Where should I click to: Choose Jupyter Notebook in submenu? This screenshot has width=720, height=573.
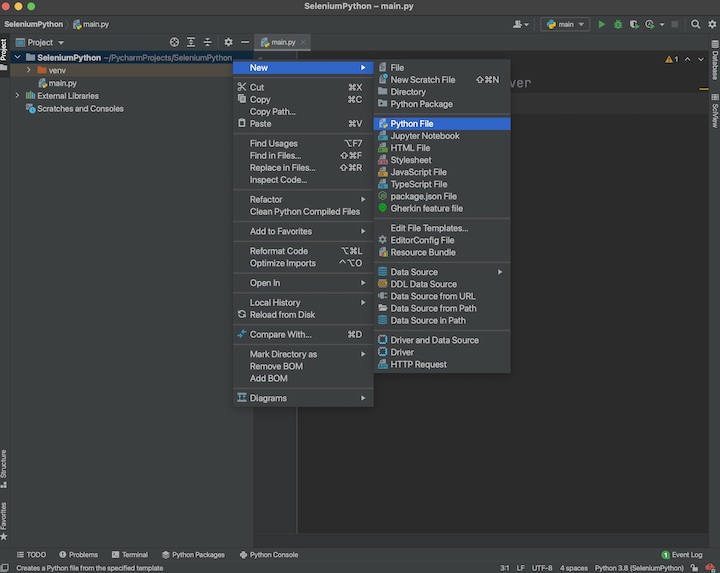point(424,136)
